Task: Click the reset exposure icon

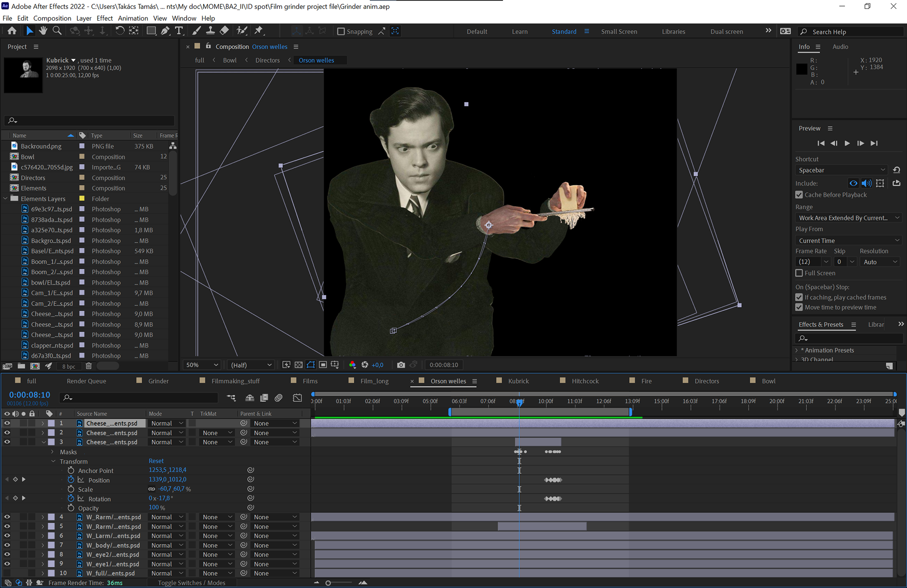Action: click(x=365, y=365)
